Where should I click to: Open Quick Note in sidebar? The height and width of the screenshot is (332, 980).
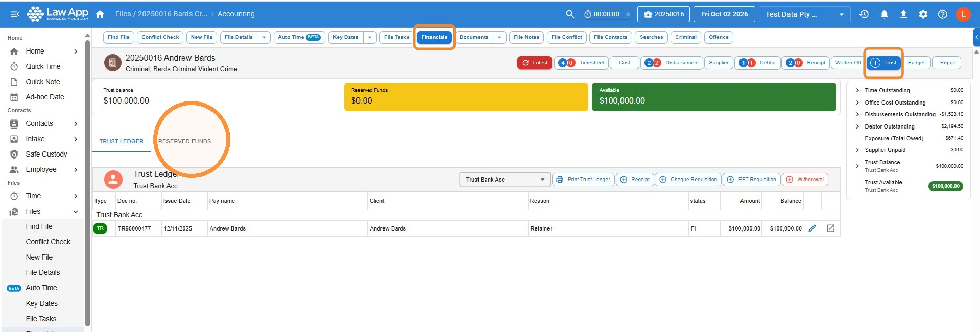43,82
